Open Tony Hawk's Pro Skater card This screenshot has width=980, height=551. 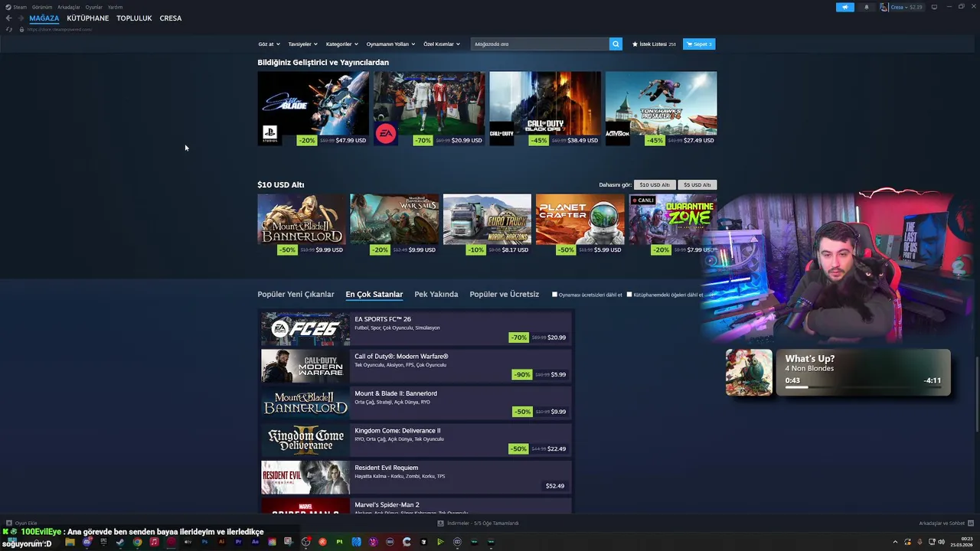point(661,109)
